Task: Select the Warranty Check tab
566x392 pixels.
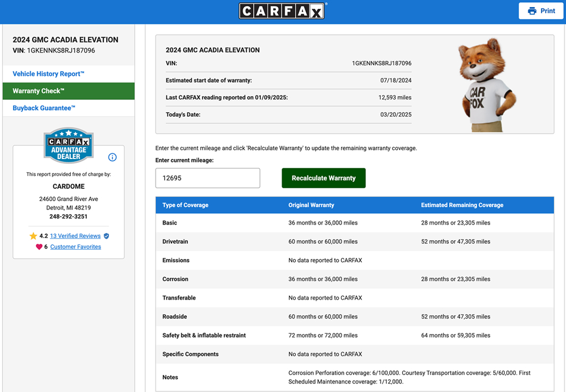Action: click(x=39, y=91)
